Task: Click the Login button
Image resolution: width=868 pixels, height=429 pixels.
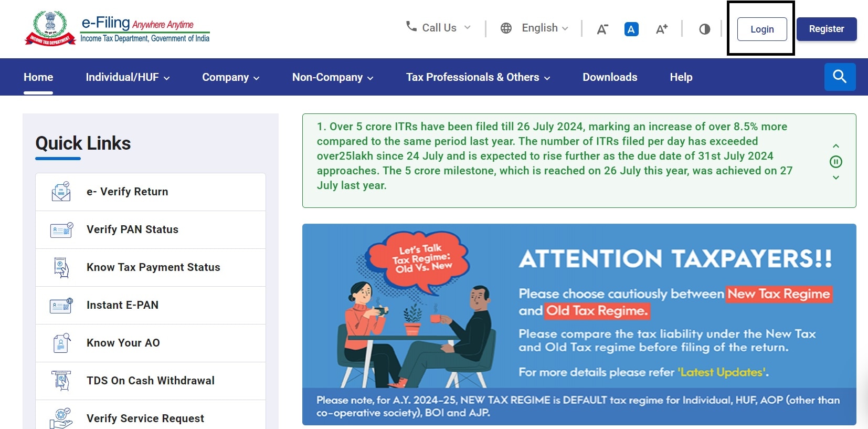Action: (761, 29)
